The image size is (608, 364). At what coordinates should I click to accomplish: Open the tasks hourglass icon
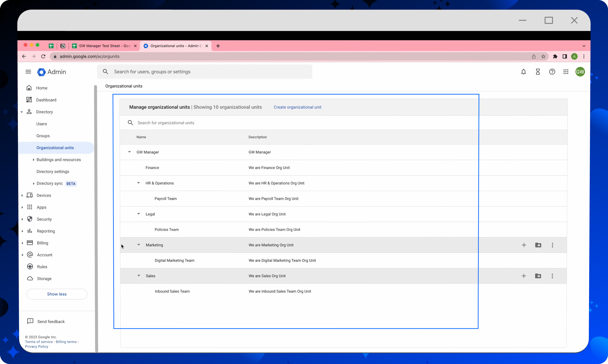[538, 72]
